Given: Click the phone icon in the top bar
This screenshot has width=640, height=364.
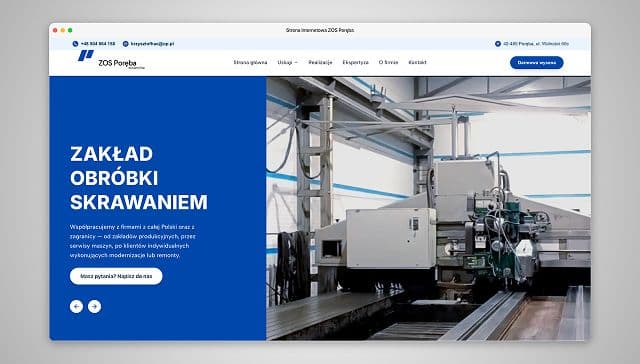Looking at the screenshot, I should 75,44.
